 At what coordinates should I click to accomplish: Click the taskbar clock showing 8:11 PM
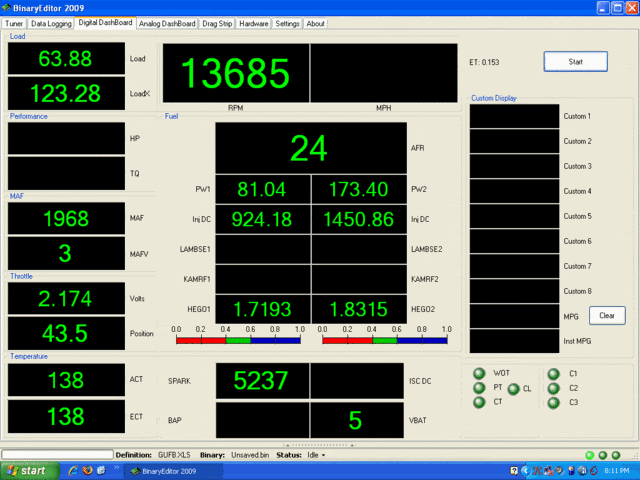[616, 471]
